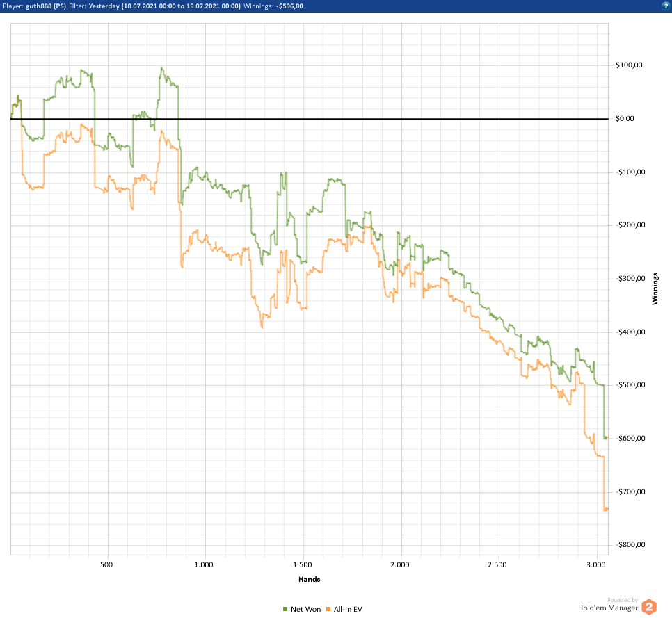Click the -$500,00 axis label
Image resolution: width=672 pixels, height=618 pixels.
[630, 384]
